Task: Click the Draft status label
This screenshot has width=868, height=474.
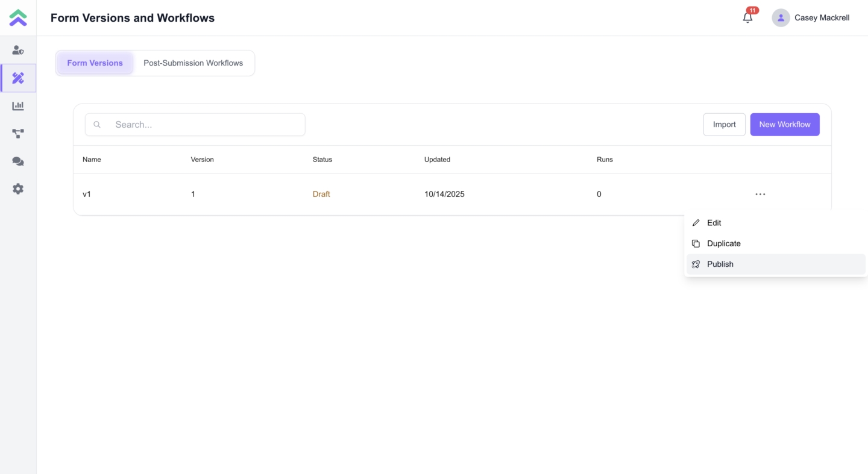Action: click(321, 195)
